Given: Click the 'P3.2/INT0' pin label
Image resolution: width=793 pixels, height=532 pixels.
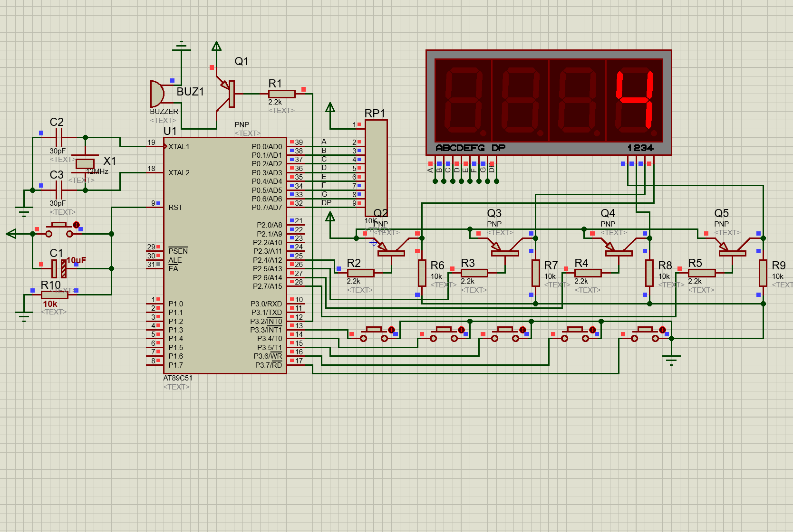Looking at the screenshot, I should [x=266, y=321].
